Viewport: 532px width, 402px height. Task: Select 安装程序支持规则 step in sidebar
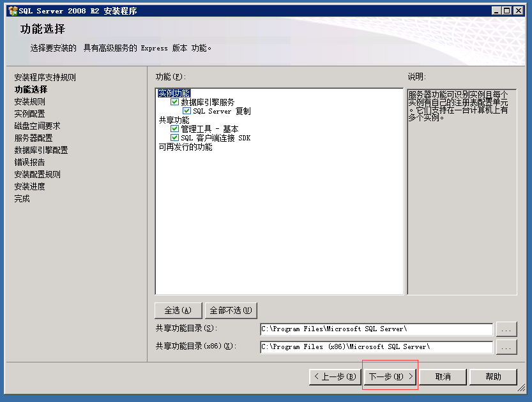45,77
